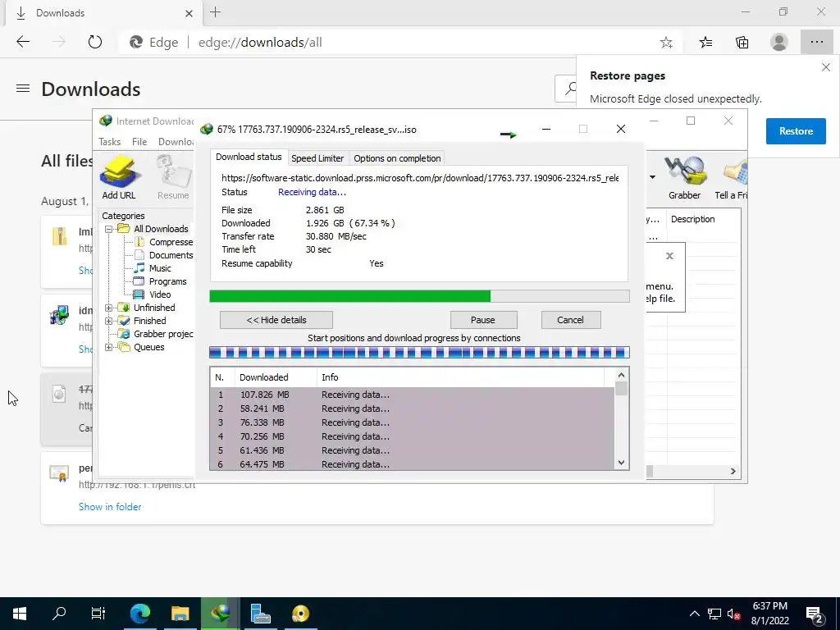Viewport: 840px width, 630px height.
Task: Open the Edge Favorites list icon
Action: click(705, 43)
